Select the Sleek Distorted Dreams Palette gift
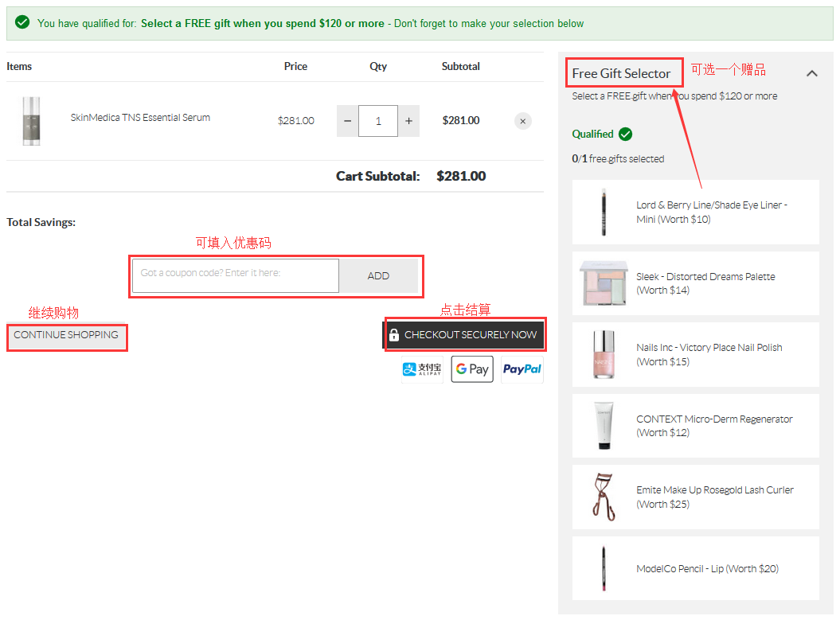 (695, 283)
